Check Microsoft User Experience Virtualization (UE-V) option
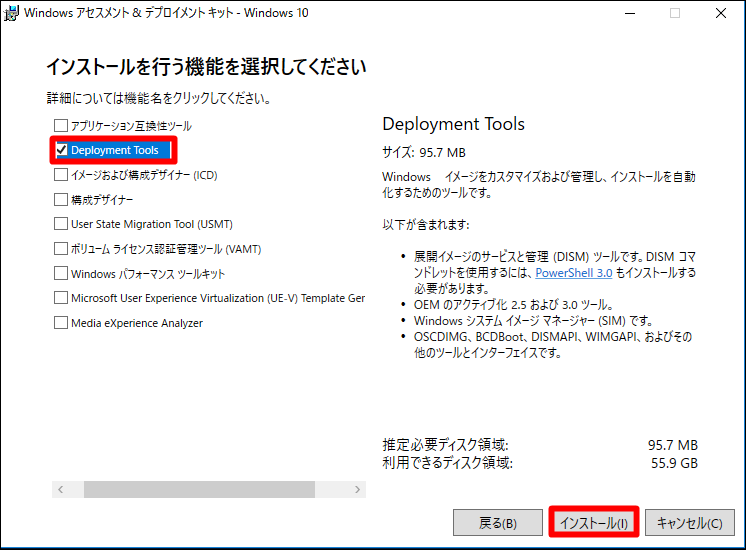Viewport: 746px width, 550px height. click(x=61, y=298)
